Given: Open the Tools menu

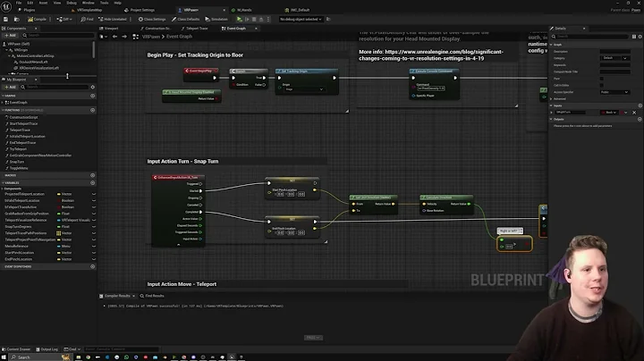Looking at the screenshot, I should point(105,3).
